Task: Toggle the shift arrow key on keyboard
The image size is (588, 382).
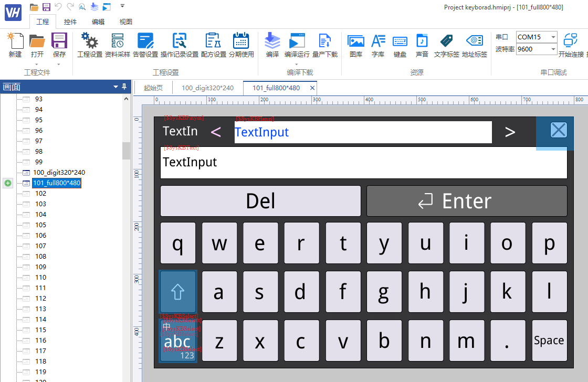Action: coord(178,292)
